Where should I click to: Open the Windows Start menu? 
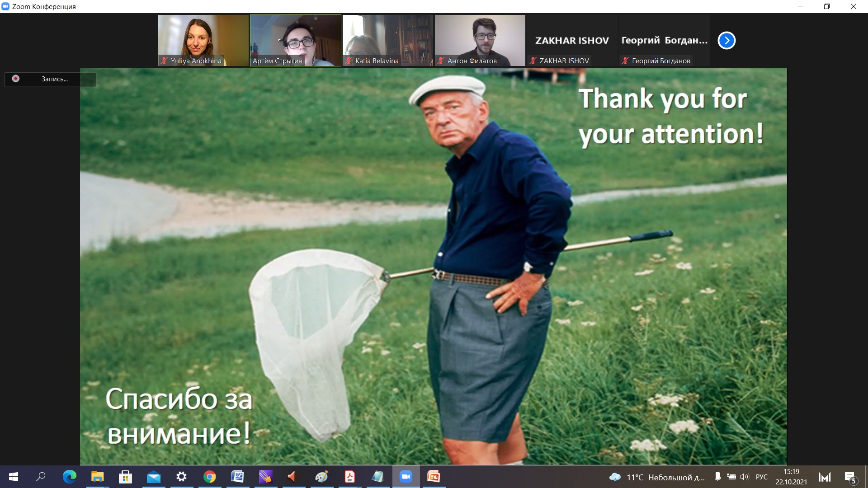pos(14,477)
